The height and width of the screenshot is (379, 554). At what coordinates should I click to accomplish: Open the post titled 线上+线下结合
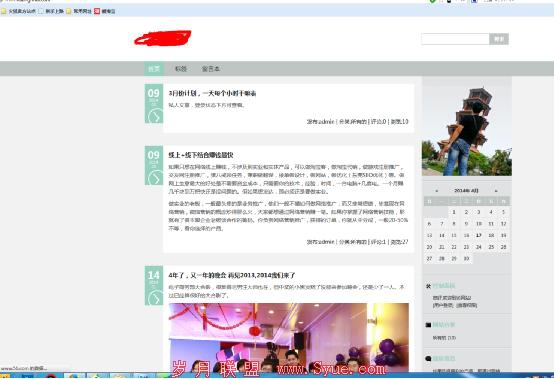[x=201, y=155]
